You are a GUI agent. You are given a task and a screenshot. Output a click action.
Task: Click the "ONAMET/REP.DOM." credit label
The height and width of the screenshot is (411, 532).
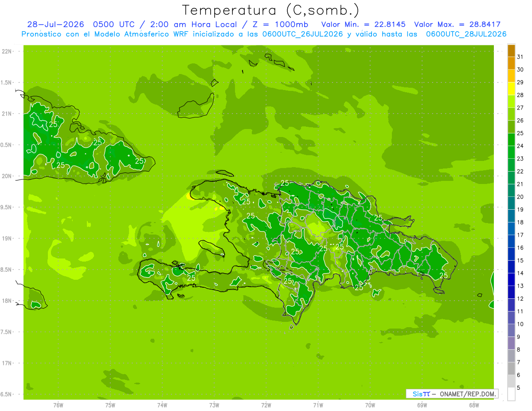click(468, 394)
